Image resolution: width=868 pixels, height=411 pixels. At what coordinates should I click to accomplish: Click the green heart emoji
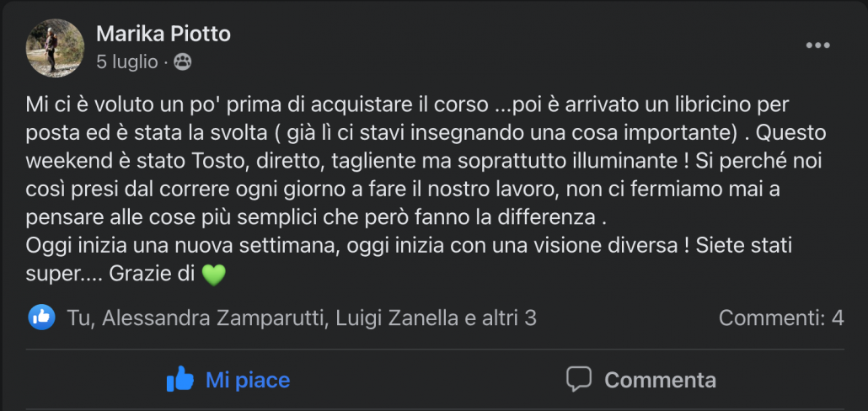coord(215,275)
